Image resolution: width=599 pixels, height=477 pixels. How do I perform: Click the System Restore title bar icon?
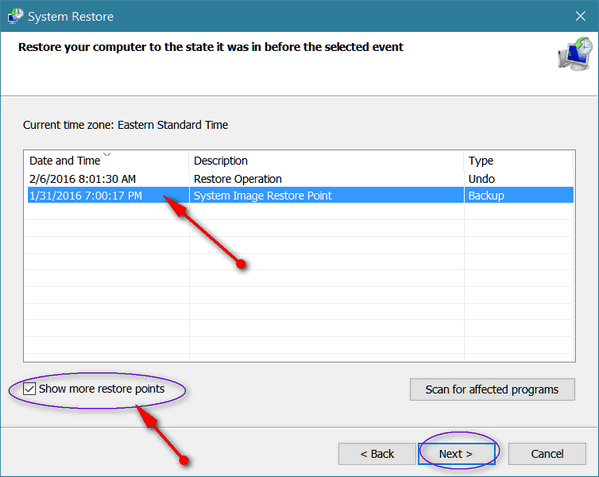click(x=15, y=16)
